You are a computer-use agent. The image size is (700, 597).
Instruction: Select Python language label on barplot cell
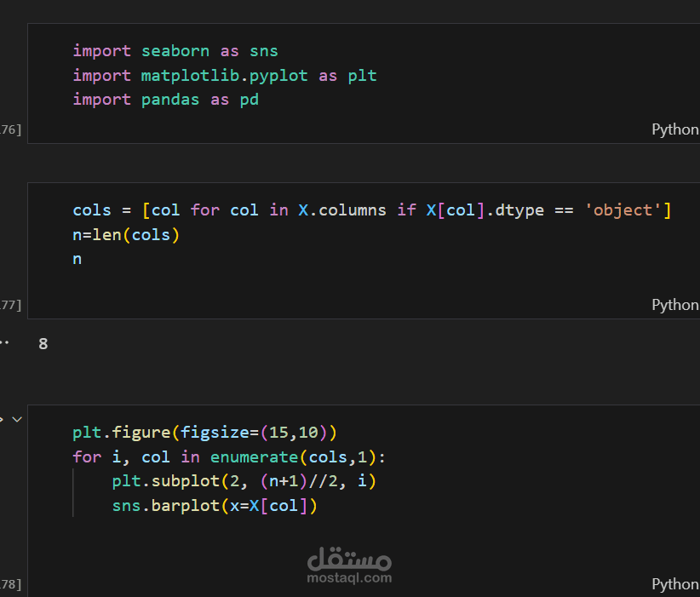click(x=675, y=584)
